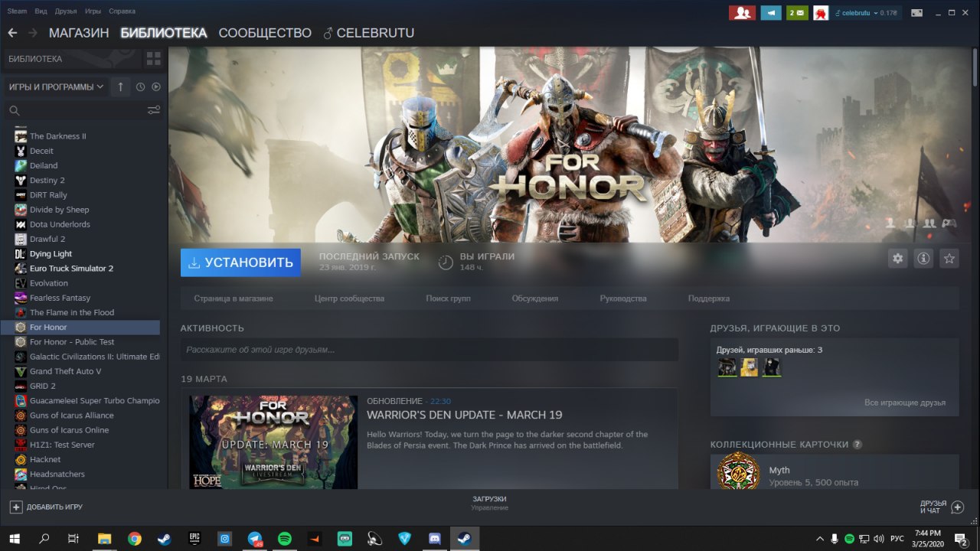Viewport: 980px width, 551px height.
Task: Open Warrior's Den Update March 19 headline
Action: click(465, 415)
